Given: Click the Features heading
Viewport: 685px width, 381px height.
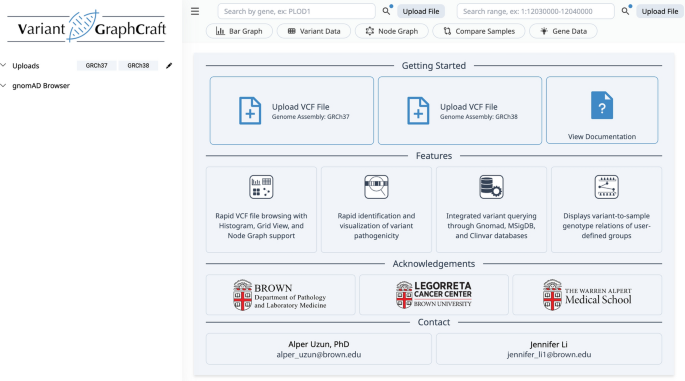Looking at the screenshot, I should (434, 156).
